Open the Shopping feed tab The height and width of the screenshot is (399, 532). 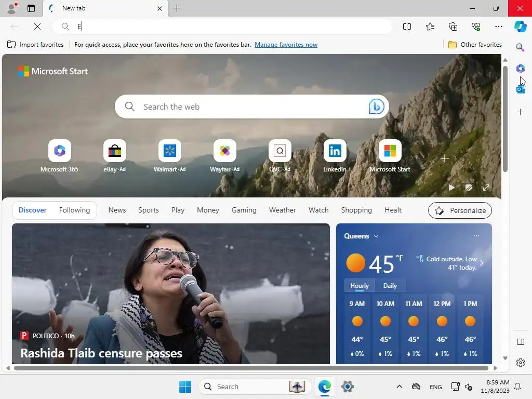(356, 210)
